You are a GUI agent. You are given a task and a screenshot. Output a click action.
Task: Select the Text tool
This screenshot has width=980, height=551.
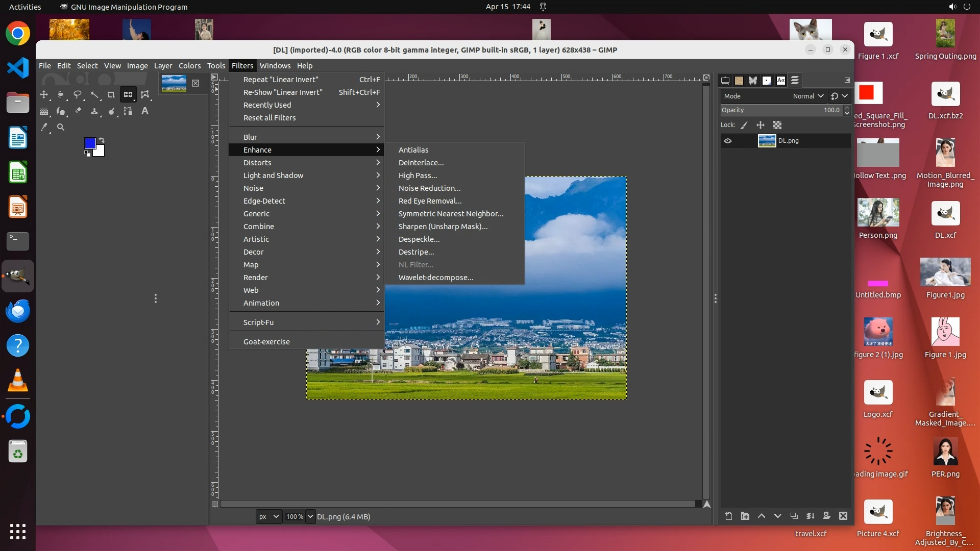pyautogui.click(x=145, y=111)
